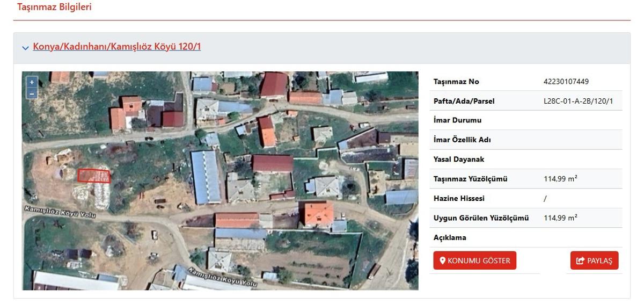The image size is (644, 304).
Task: Click the PAYLAŞ button
Action: [594, 260]
